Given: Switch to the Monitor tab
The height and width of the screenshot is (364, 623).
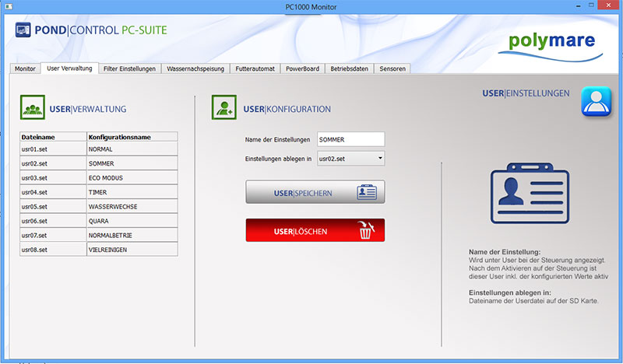Looking at the screenshot, I should pos(25,68).
